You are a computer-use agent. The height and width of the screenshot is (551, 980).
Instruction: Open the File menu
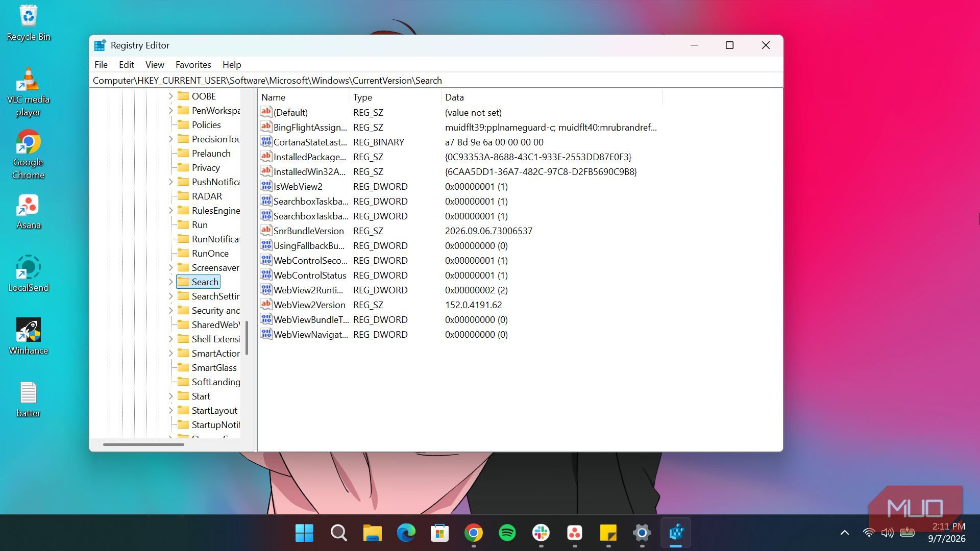(101, 65)
